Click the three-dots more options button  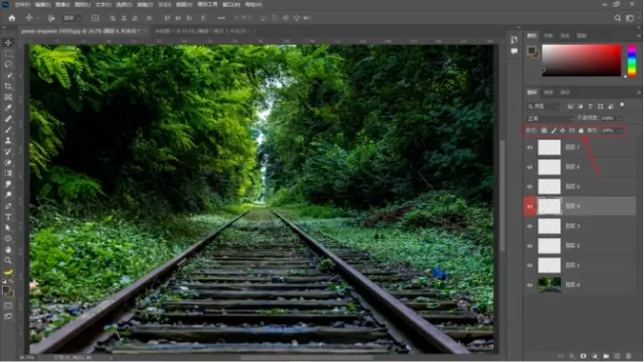click(221, 19)
